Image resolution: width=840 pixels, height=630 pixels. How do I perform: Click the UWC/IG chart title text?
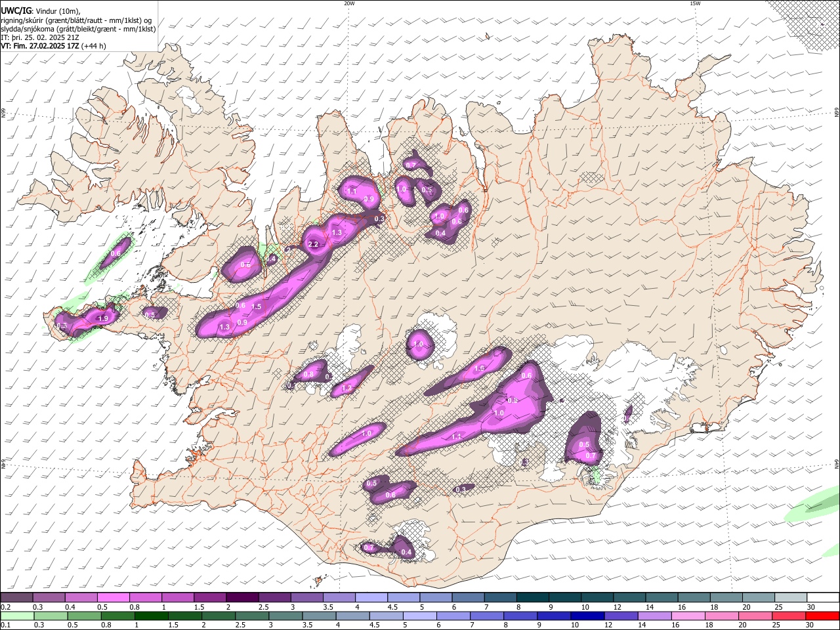16,11
